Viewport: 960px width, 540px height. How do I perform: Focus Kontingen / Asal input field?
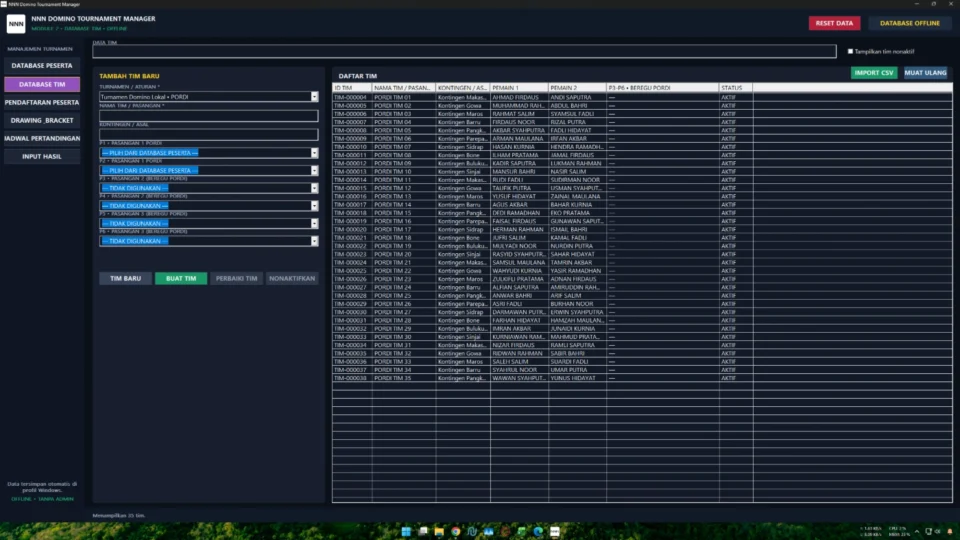pos(209,134)
